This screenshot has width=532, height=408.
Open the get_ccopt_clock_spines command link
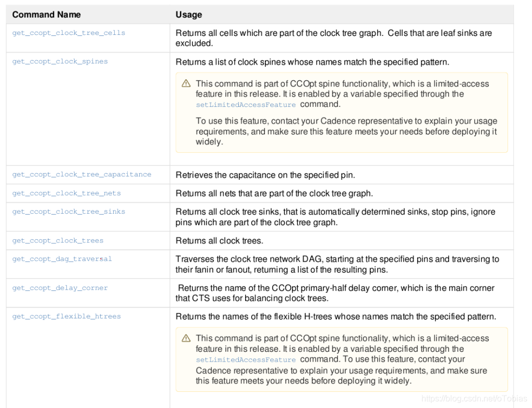click(59, 61)
